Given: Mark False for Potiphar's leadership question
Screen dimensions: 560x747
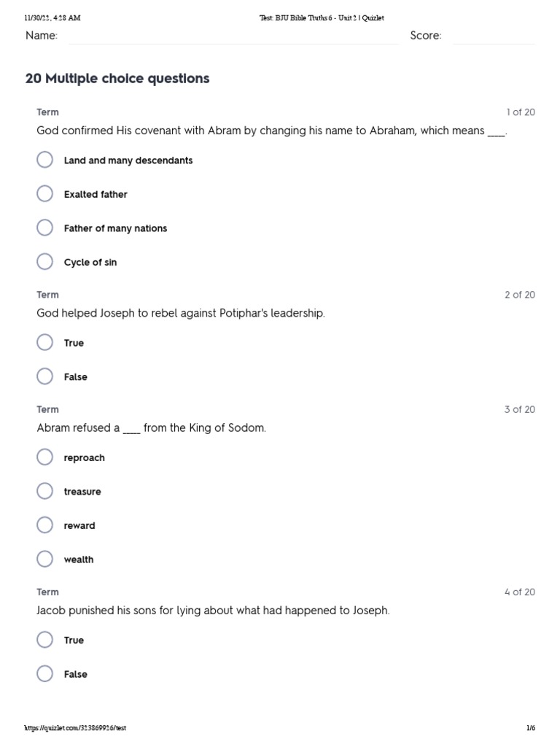Looking at the screenshot, I should tap(44, 376).
